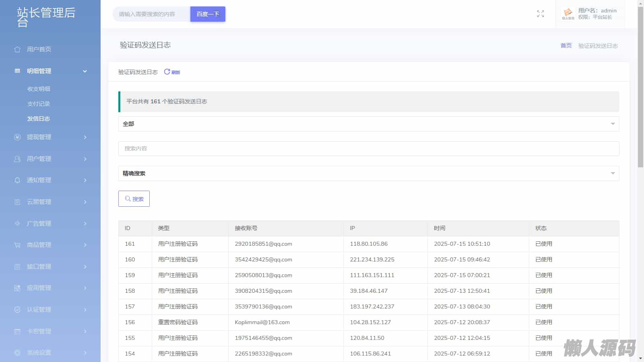644x362 pixels.
Task: Go to 首页 via breadcrumb link
Action: pyautogui.click(x=566, y=45)
